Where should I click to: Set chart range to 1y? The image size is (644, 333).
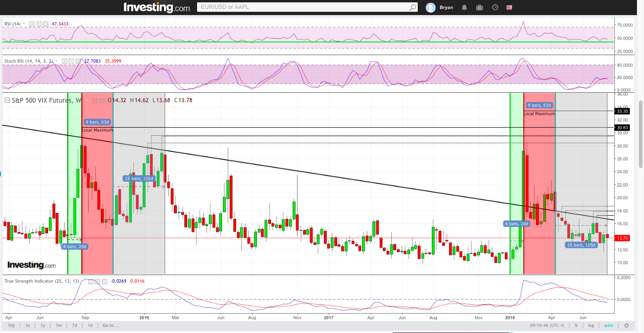point(43,325)
